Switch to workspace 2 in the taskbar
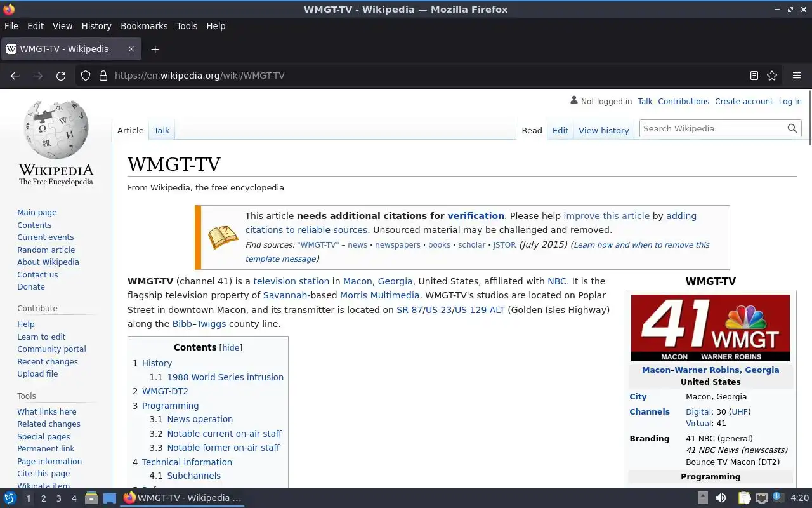 tap(43, 498)
